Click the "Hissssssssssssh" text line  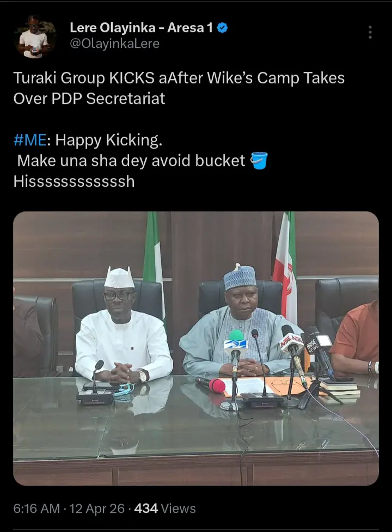coord(73,181)
